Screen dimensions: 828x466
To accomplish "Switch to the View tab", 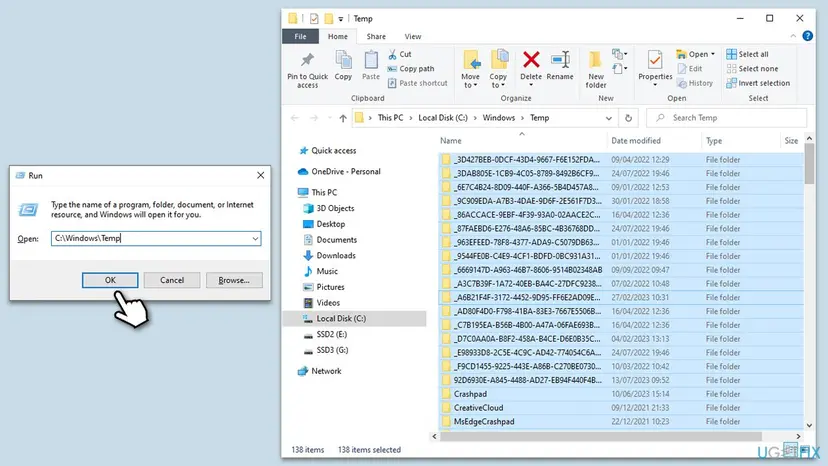I will pos(413,36).
